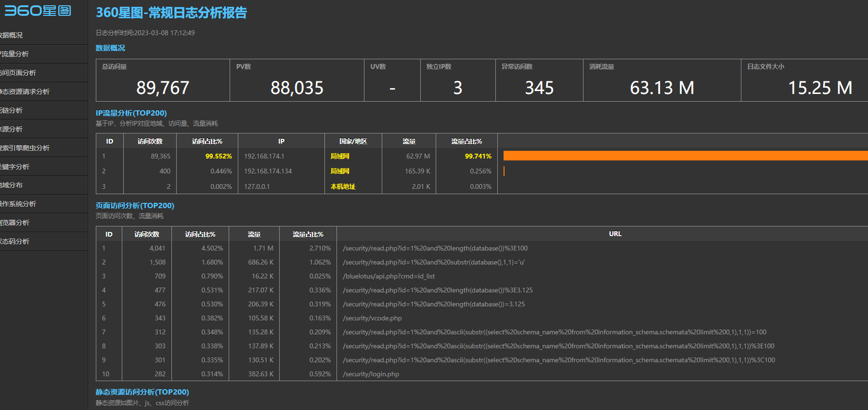This screenshot has height=410, width=868.
Task: Select 状态码分析 in the sidebar
Action: 15,241
